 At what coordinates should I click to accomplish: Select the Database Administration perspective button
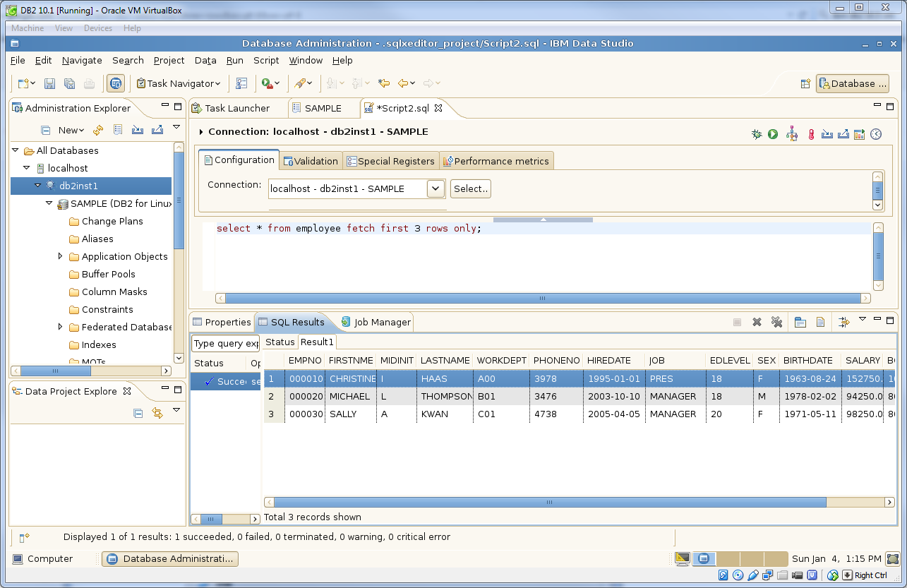[x=853, y=83]
